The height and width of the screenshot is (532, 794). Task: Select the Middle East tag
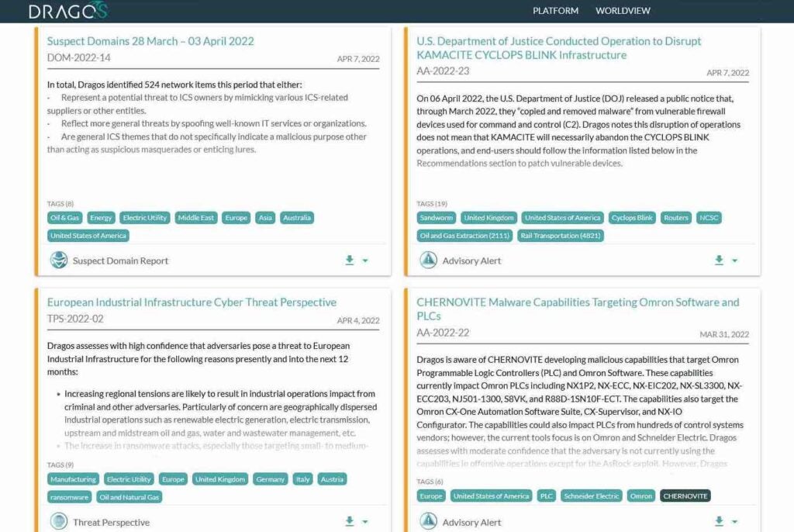point(196,218)
